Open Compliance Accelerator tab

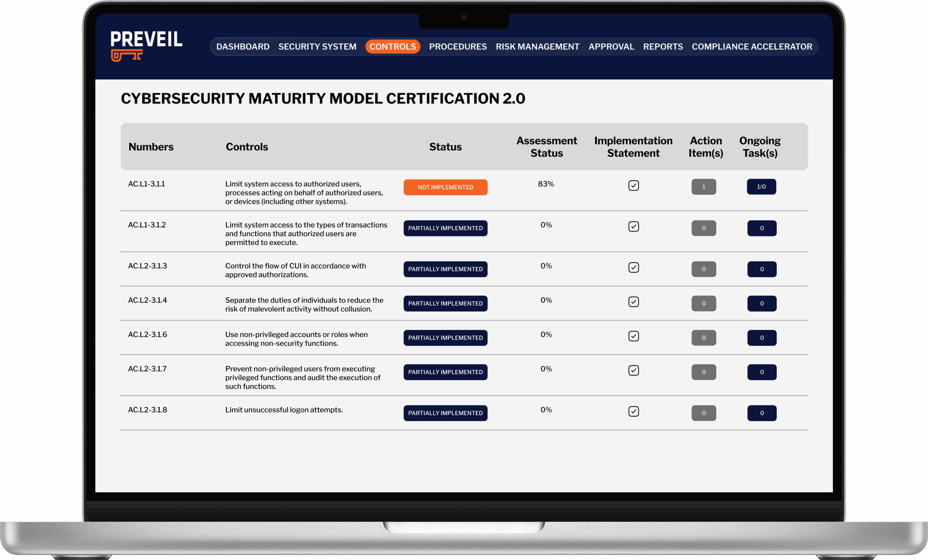[752, 47]
